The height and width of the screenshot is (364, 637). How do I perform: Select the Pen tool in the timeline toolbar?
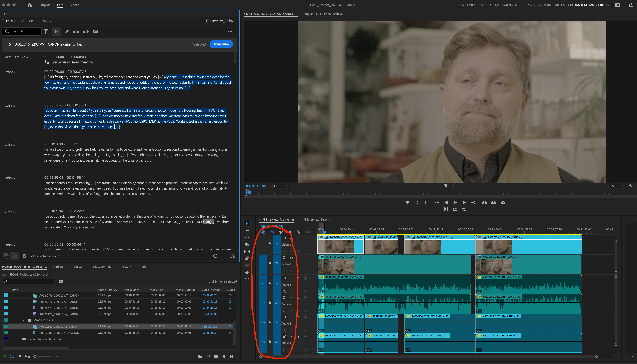247,259
